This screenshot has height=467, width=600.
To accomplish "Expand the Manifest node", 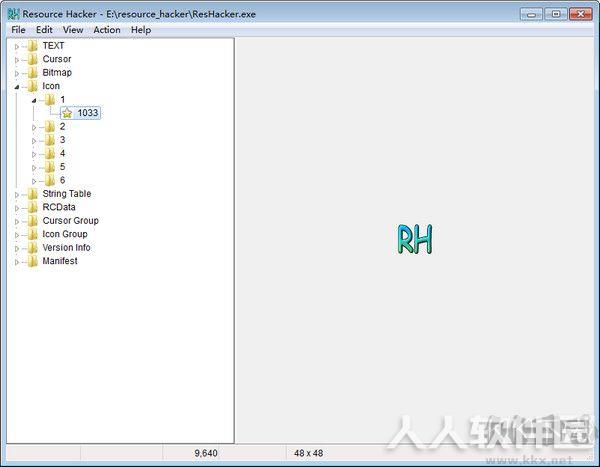I will [x=17, y=262].
